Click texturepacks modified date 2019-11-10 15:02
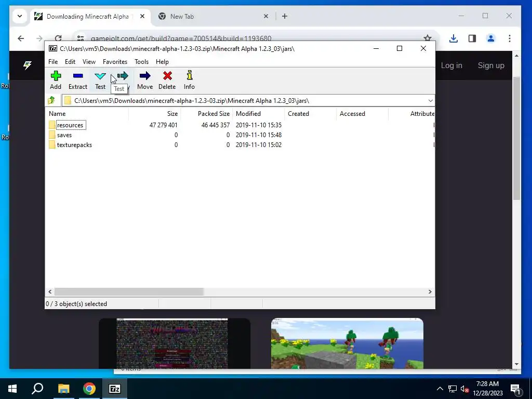Screen dimensions: 532x399 click(259, 144)
